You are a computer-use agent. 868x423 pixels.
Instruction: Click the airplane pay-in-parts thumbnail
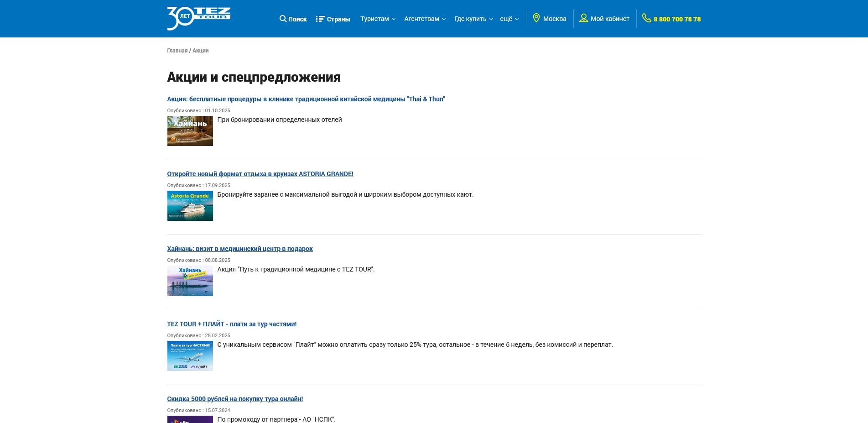tap(190, 356)
